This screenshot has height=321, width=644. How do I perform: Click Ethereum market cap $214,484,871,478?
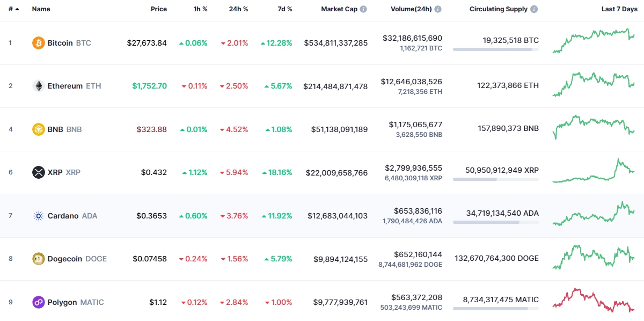(x=336, y=86)
